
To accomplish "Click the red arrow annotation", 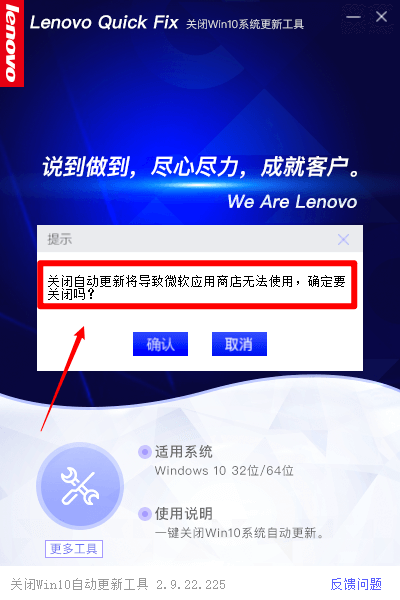I will pos(63,378).
